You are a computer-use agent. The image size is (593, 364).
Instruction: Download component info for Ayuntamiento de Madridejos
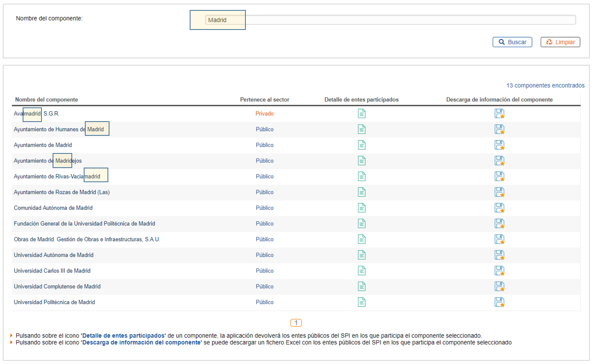coord(499,161)
